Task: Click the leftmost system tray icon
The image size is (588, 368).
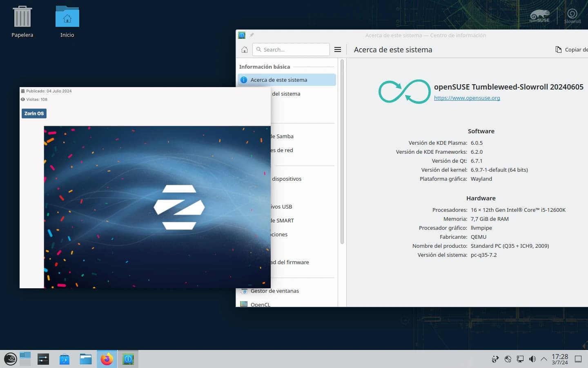Action: (495, 359)
